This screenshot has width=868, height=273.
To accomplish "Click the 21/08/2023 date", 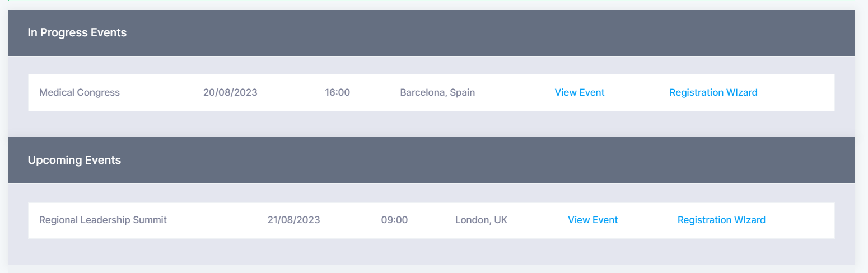I will 293,220.
